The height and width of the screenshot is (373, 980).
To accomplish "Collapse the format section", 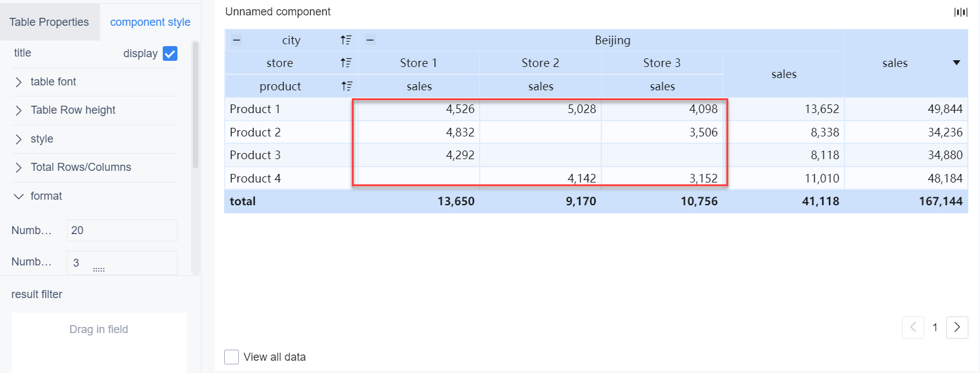I will click(x=95, y=196).
